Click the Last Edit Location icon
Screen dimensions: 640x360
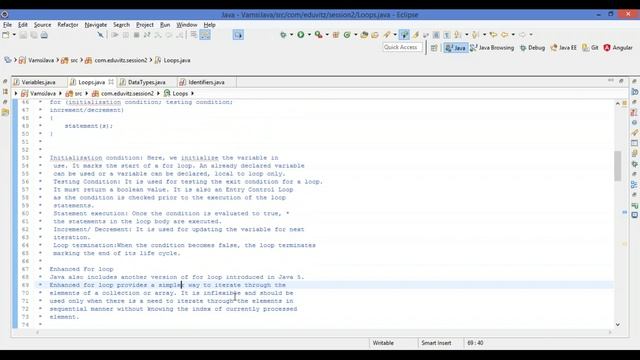pyautogui.click(x=493, y=35)
